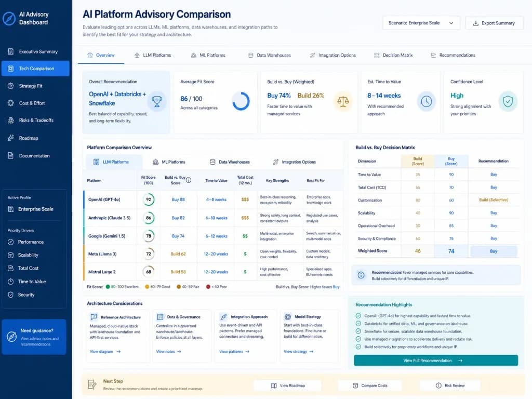
Task: Click the Build (Selective) recommendation for Customization
Action: [x=494, y=200]
